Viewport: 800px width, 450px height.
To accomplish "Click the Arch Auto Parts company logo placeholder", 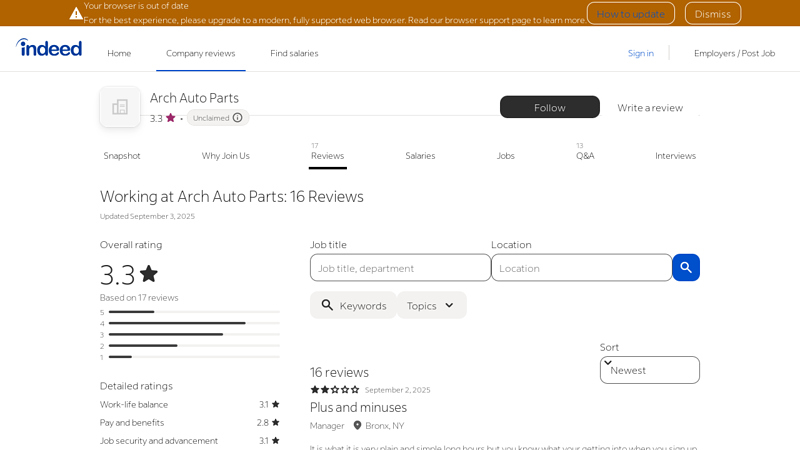I will click(120, 107).
